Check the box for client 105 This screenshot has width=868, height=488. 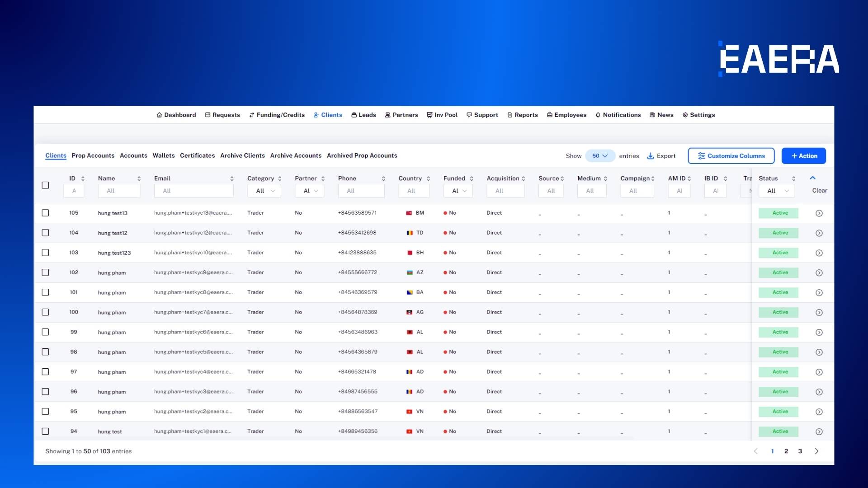point(45,213)
